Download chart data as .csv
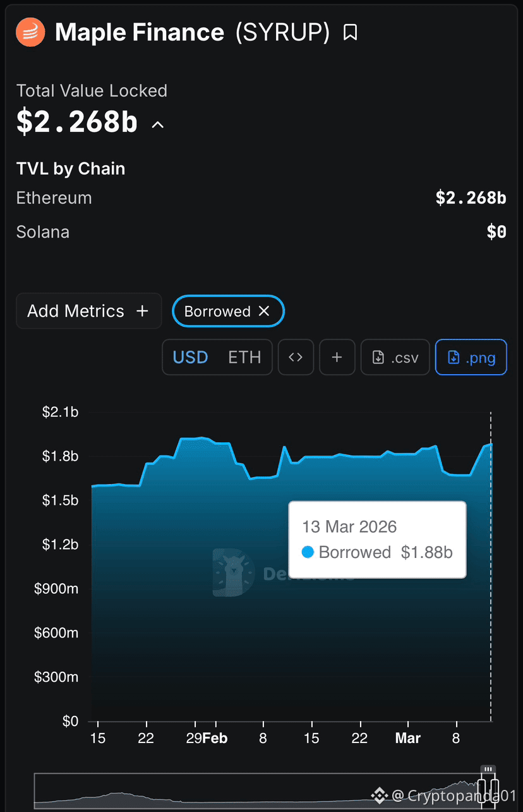523x812 pixels. (395, 357)
